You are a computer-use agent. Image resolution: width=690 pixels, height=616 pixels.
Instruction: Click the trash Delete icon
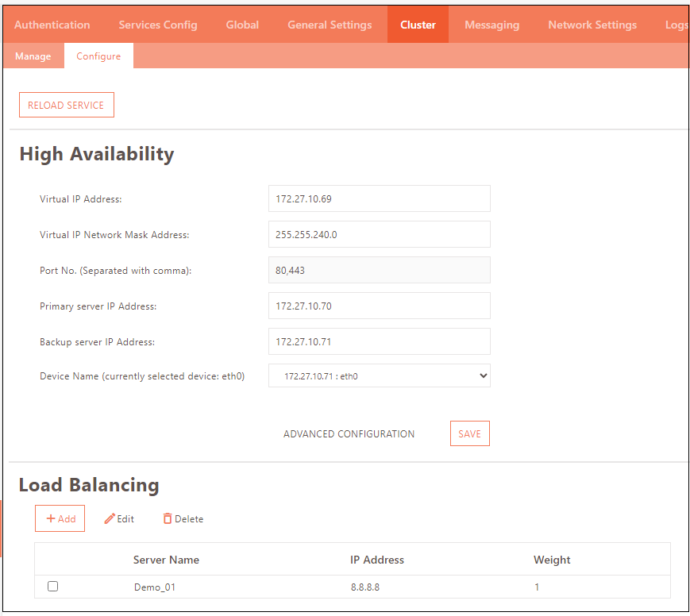tap(168, 519)
